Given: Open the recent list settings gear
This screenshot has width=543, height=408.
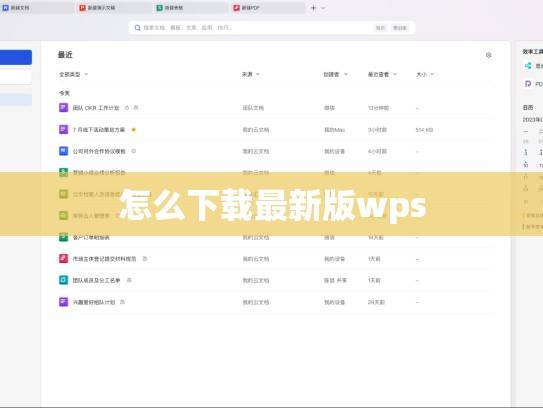Looking at the screenshot, I should tap(489, 55).
